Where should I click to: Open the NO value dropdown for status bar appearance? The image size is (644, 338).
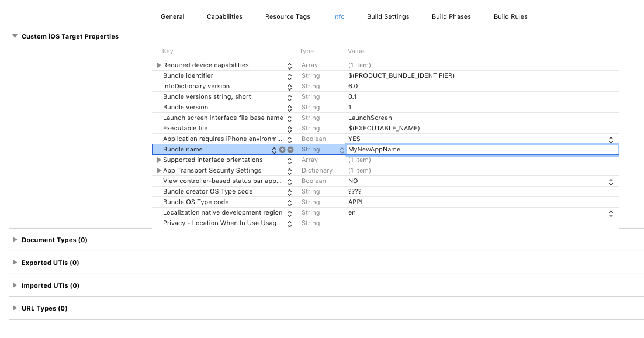click(611, 181)
